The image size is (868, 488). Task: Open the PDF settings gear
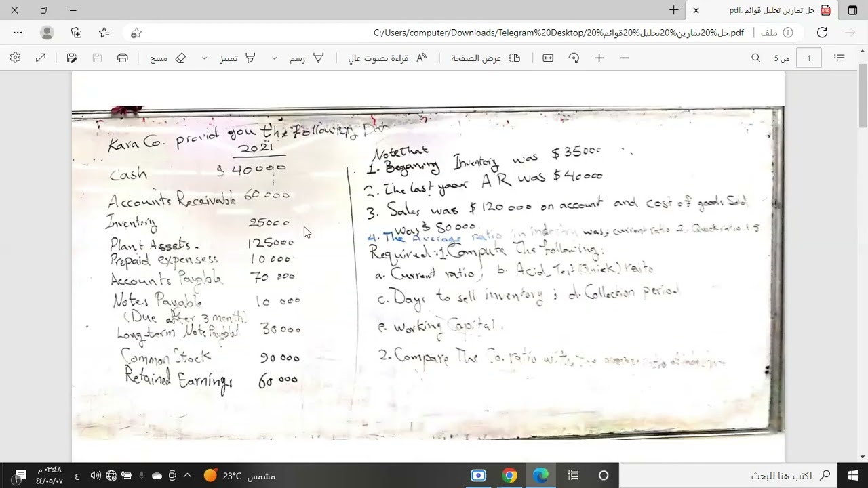point(15,58)
